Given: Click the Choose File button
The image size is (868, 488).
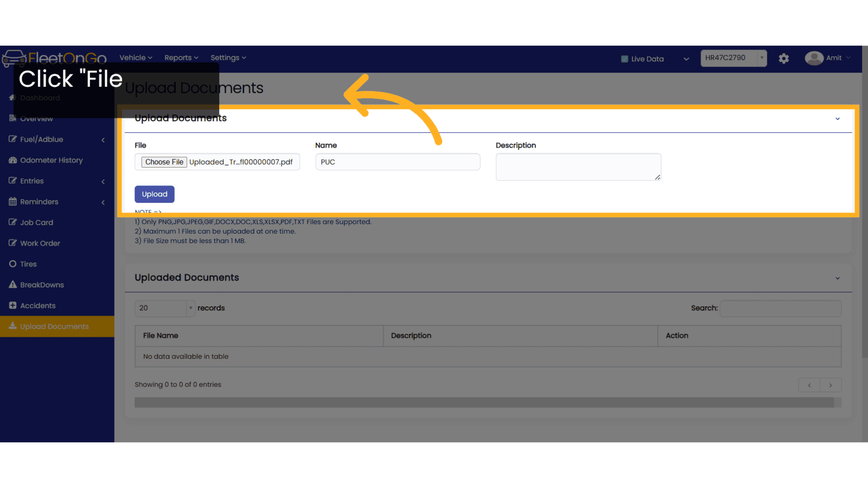Looking at the screenshot, I should coord(164,162).
